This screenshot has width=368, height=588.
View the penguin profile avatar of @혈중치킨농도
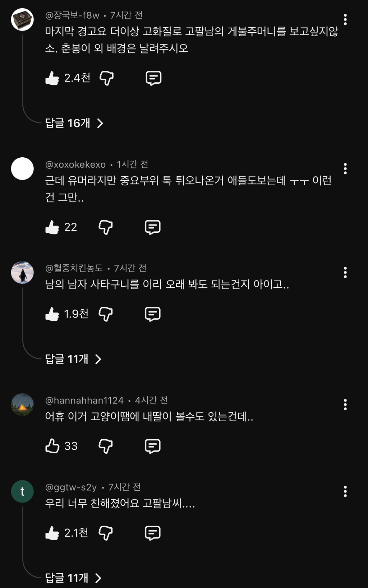[22, 272]
